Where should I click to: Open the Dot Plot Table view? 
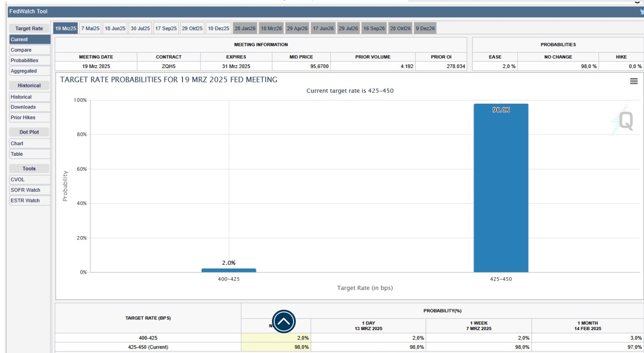pyautogui.click(x=30, y=154)
